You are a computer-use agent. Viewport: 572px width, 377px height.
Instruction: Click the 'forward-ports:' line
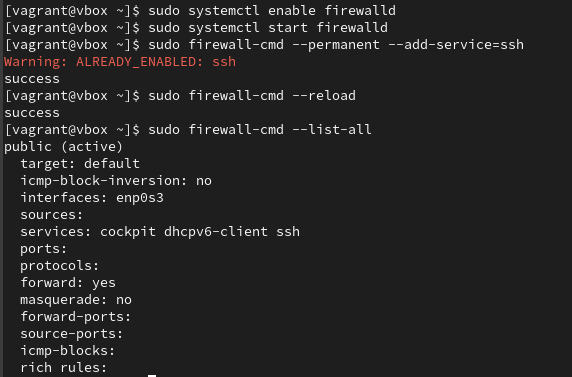[76, 317]
